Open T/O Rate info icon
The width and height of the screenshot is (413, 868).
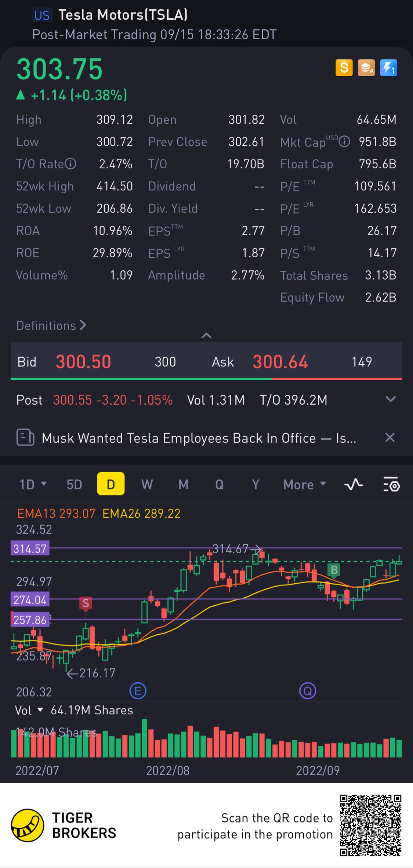coord(70,164)
